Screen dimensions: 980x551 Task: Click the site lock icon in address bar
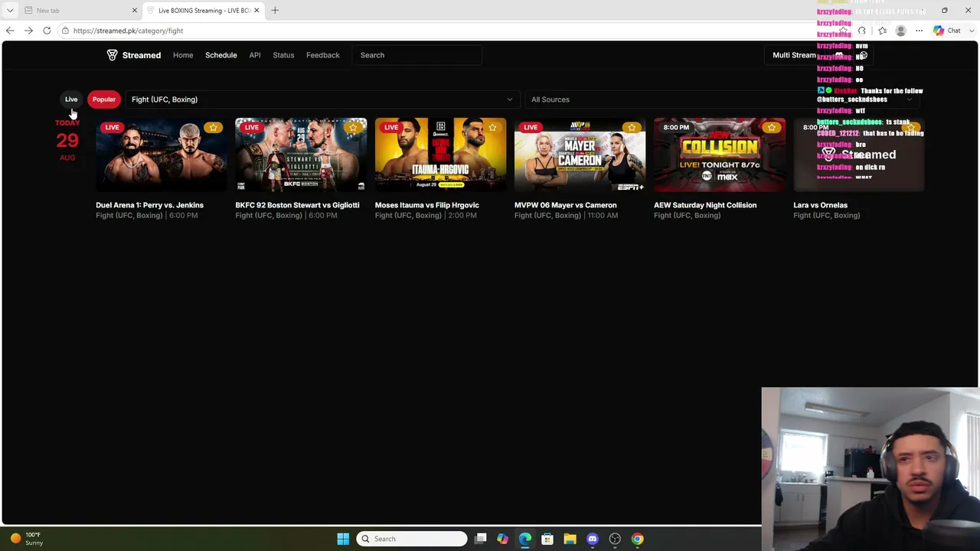[x=66, y=31]
